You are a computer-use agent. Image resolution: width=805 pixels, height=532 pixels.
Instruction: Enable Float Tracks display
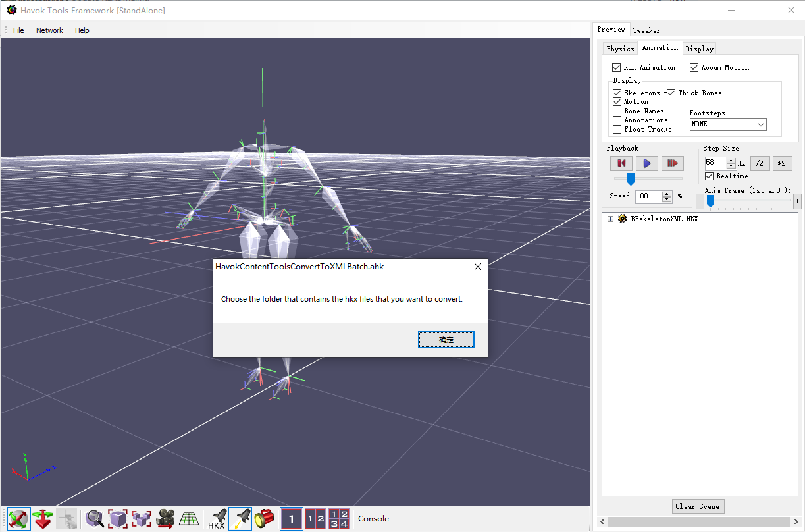click(x=617, y=130)
